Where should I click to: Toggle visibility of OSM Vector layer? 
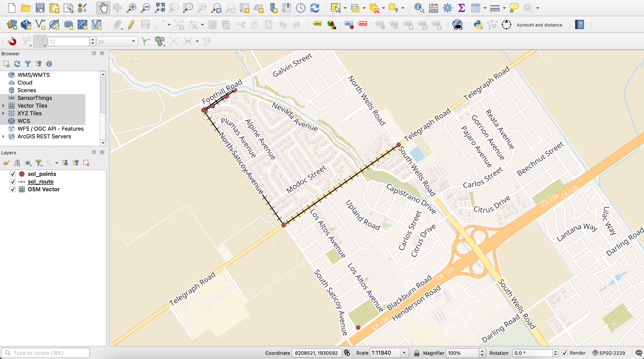(13, 189)
